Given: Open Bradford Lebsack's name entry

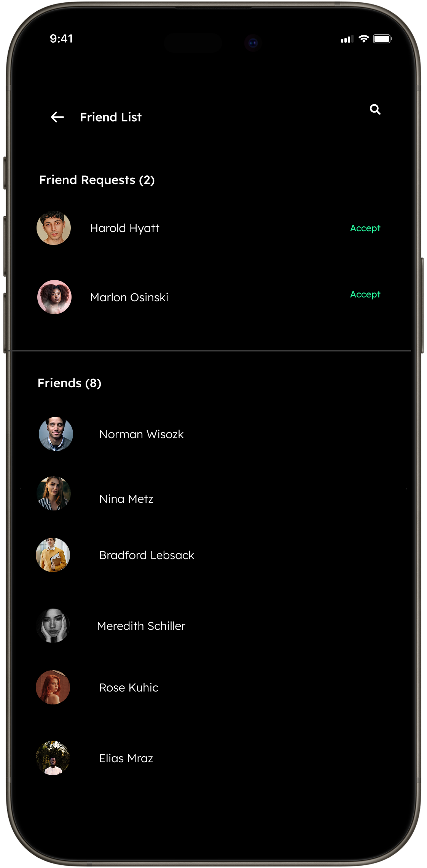Looking at the screenshot, I should point(147,555).
